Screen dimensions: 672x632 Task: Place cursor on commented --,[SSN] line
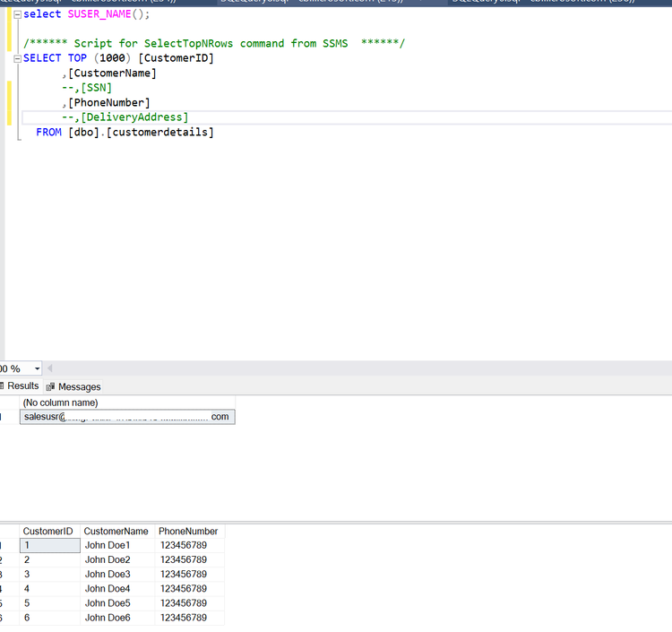(87, 88)
